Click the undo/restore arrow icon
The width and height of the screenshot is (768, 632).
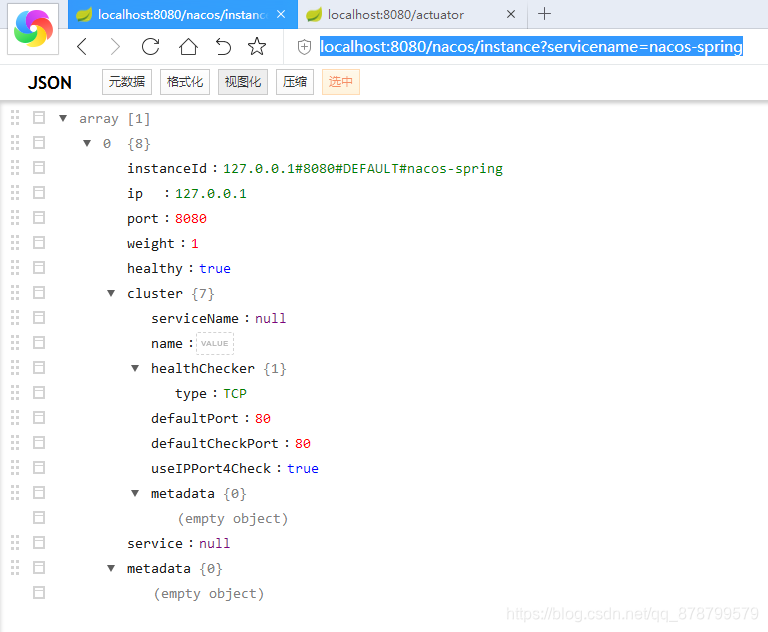[223, 47]
